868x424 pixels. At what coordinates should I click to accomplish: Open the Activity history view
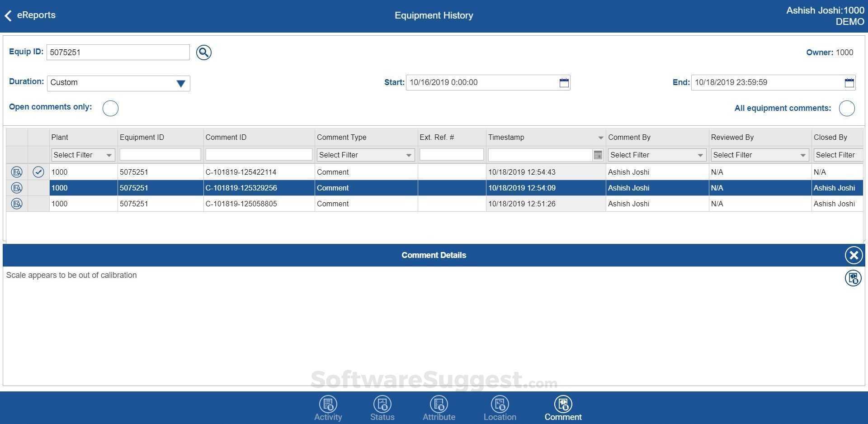tap(328, 404)
